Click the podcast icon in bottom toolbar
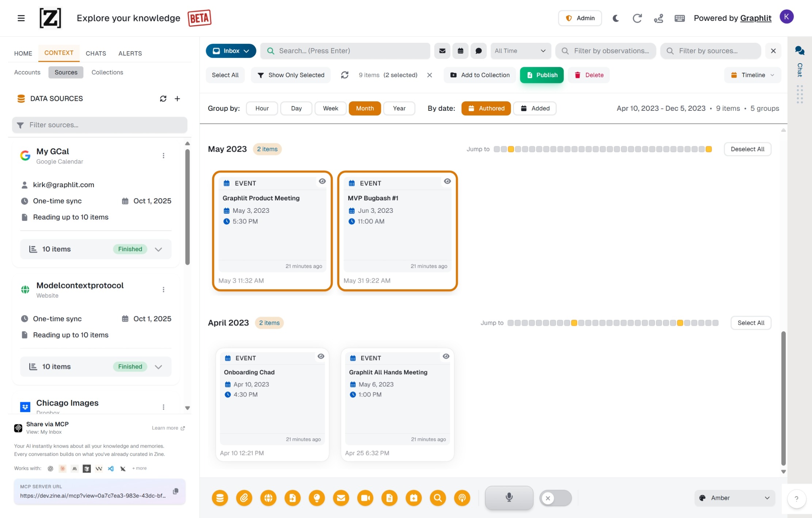Screen dimensions: 812x518 click(462, 498)
